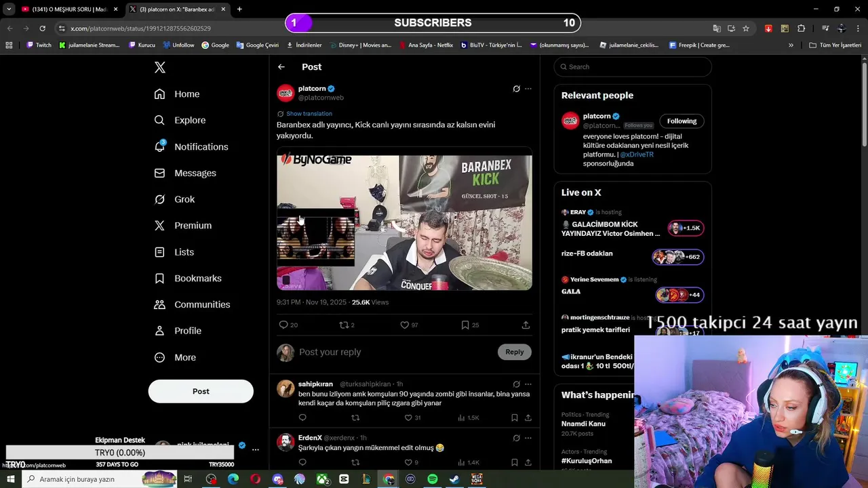Click the share icon on the main post

tap(526, 325)
